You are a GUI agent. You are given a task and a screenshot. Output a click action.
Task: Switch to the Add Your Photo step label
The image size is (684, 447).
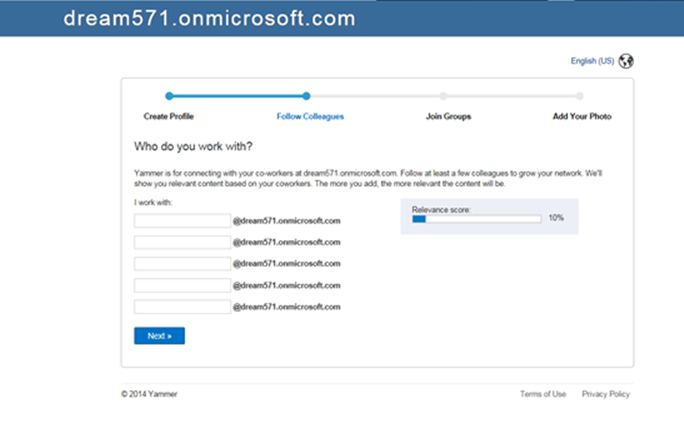582,117
